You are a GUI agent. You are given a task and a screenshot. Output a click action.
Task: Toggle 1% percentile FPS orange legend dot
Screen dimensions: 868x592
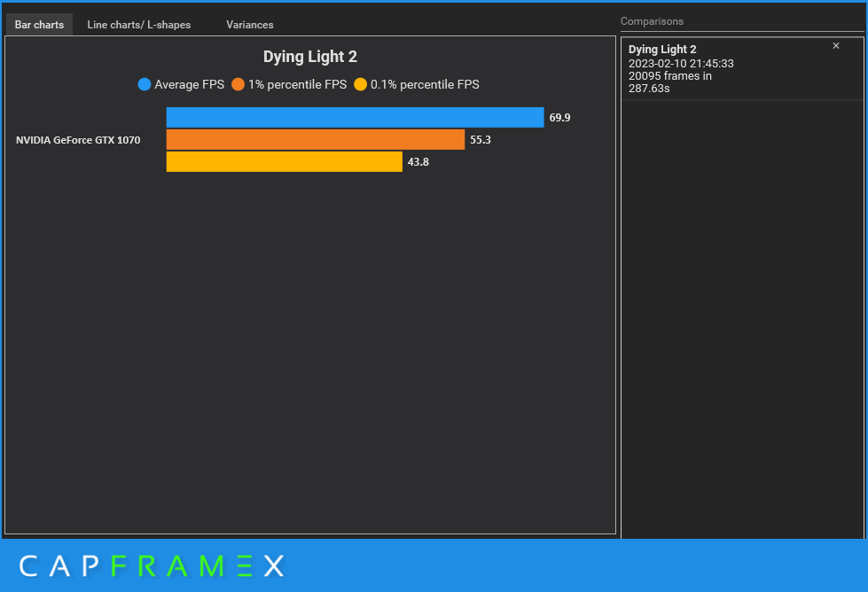(x=238, y=84)
